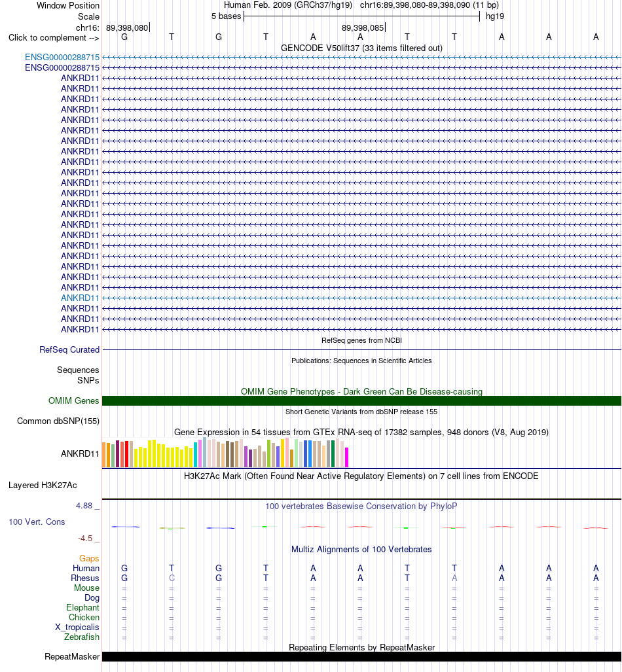The width and height of the screenshot is (622, 672).
Task: Click the Elephant alignment row label
Action: point(82,608)
